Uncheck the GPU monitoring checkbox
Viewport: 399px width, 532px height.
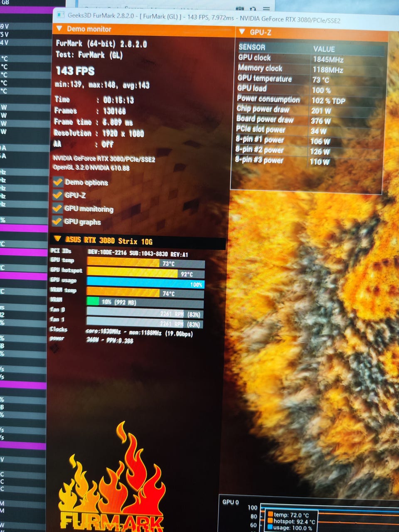coord(57,208)
